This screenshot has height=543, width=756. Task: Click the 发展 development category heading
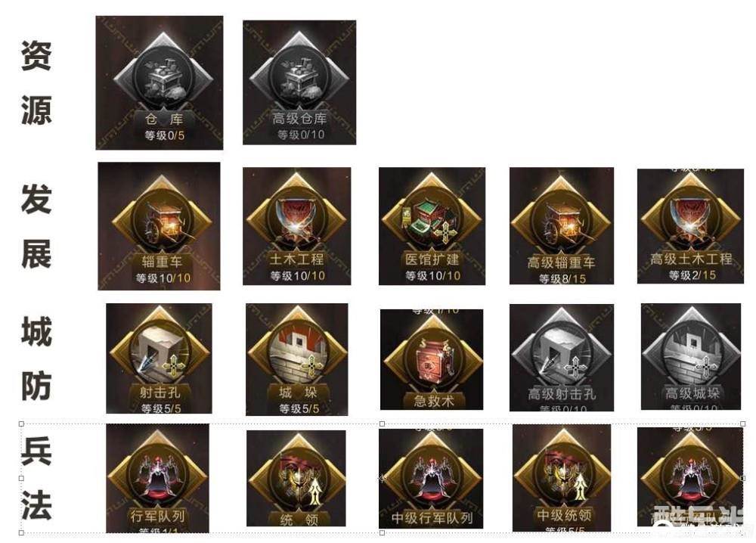click(36, 226)
